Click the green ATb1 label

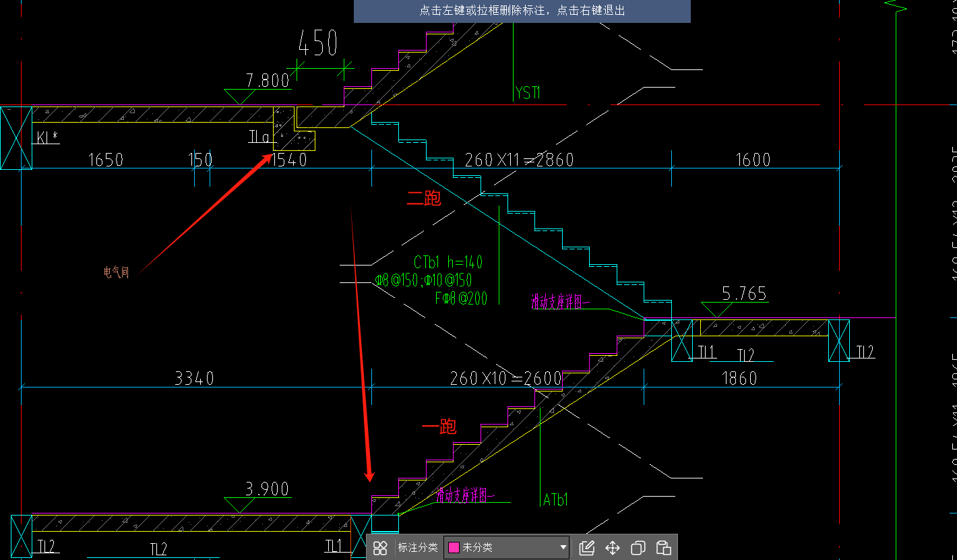coord(556,499)
